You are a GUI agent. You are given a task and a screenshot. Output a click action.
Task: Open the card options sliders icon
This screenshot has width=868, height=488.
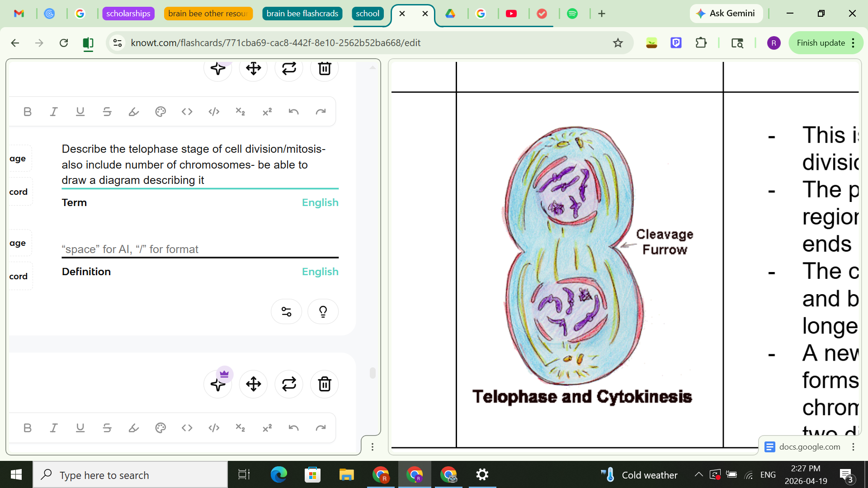point(286,311)
